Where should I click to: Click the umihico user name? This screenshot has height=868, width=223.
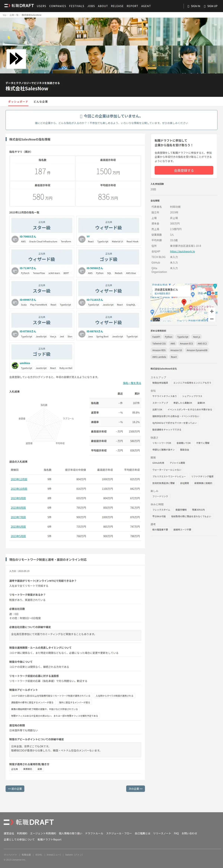25,363
